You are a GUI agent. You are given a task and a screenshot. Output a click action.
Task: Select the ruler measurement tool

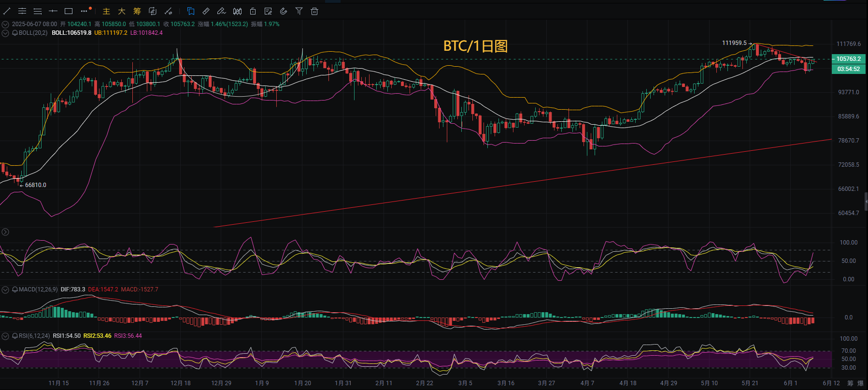[x=206, y=11]
